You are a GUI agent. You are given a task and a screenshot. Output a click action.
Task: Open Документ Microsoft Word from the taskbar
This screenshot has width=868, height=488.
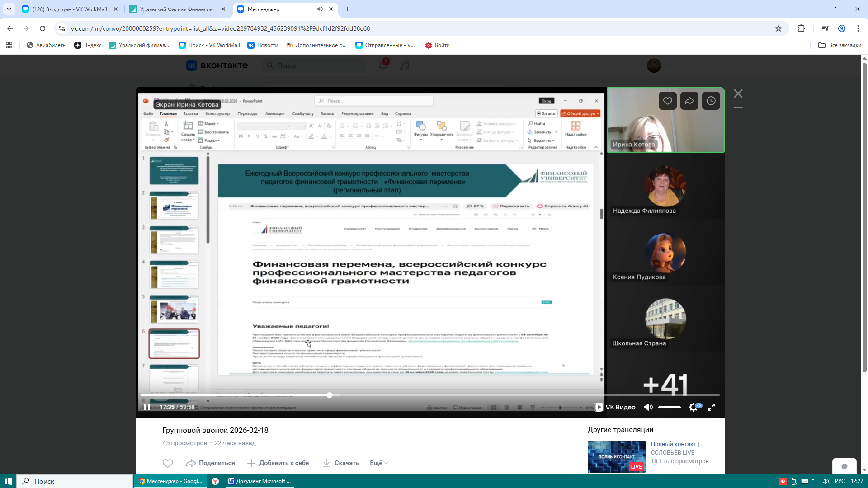click(259, 481)
